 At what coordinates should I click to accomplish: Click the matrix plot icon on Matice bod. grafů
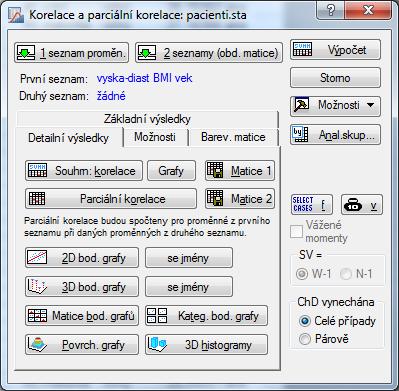coord(37,316)
